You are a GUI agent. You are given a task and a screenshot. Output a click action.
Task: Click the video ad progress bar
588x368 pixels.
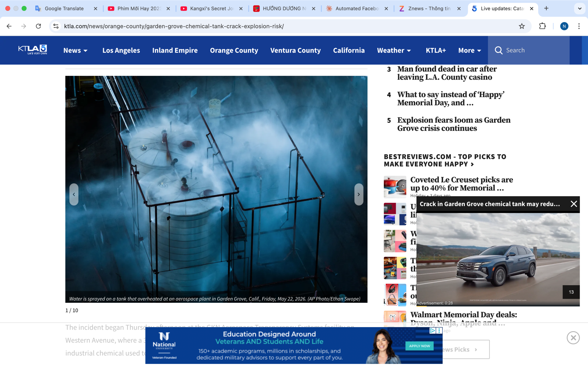pyautogui.click(x=498, y=306)
